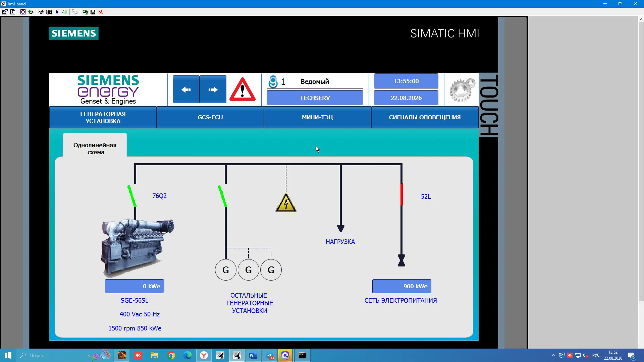
Task: Click the 900 kWe power field
Action: click(402, 286)
